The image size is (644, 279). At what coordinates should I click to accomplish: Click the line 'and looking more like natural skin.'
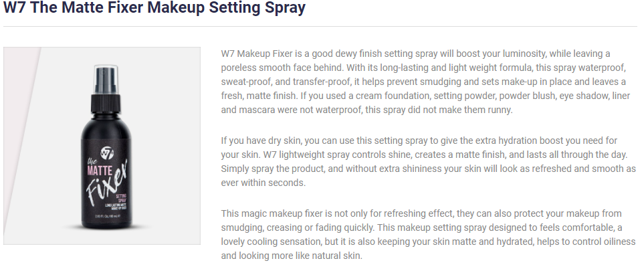pos(292,256)
